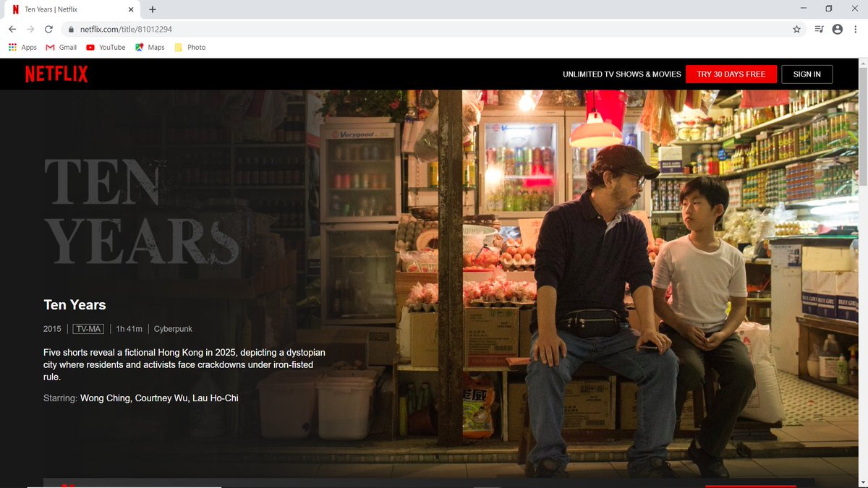Viewport: 868px width, 488px height.
Task: Open the Maps bookmark
Action: 150,47
